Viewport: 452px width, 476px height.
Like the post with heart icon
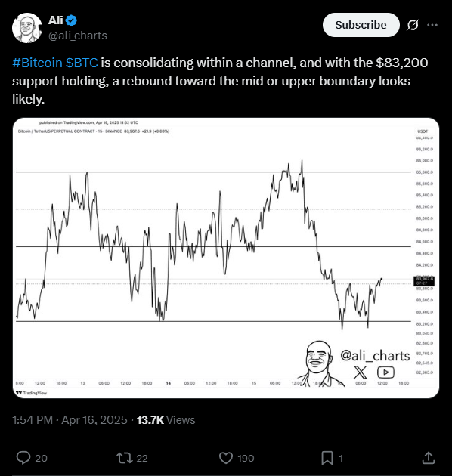tap(226, 458)
